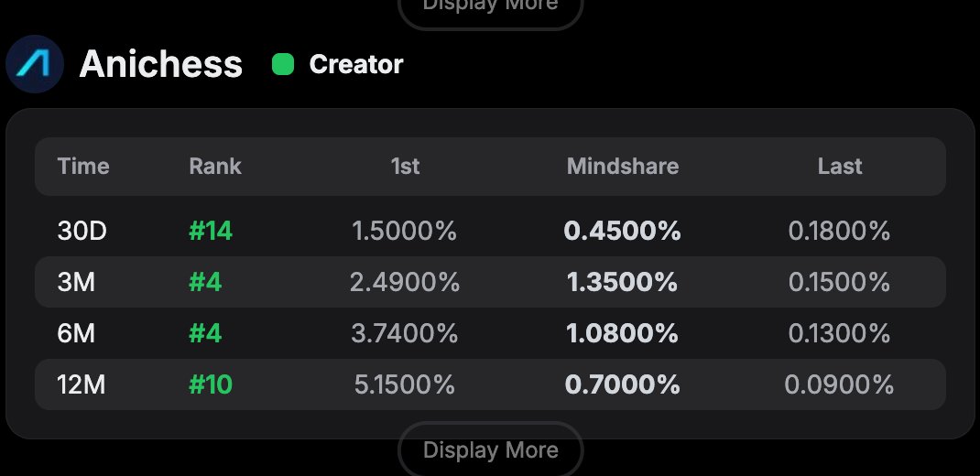The height and width of the screenshot is (476, 980).
Task: Select the 6M time row
Action: pyautogui.click(x=76, y=333)
